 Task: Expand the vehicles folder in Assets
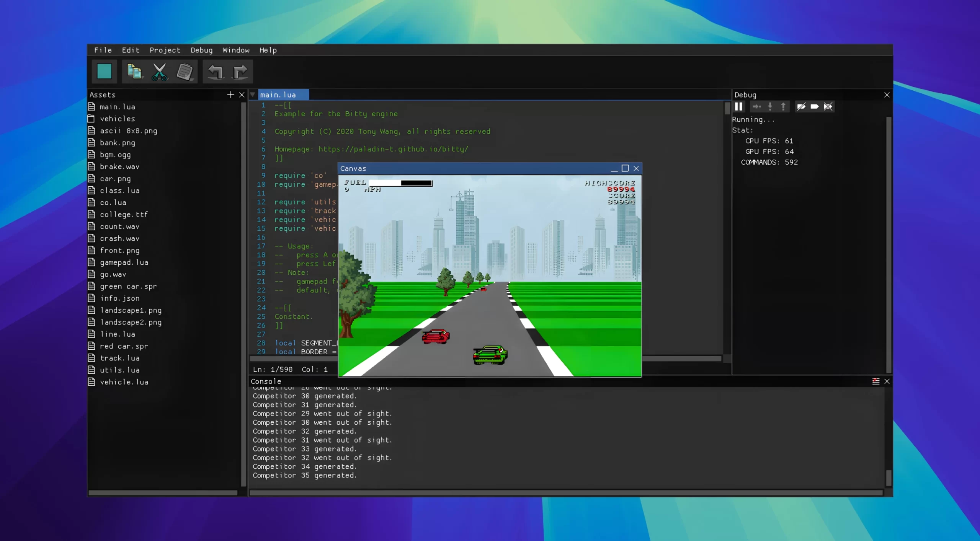point(117,119)
